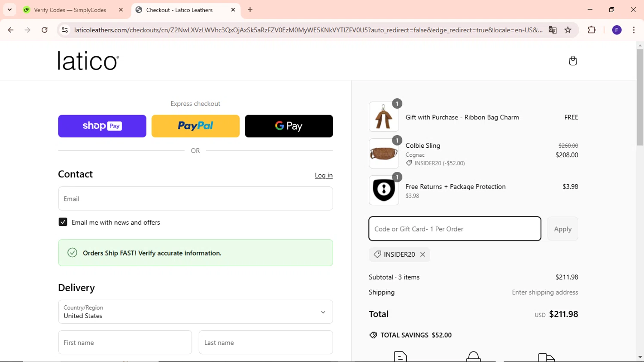Viewport: 644px width, 362px height.
Task: Click the Total amount $211.98
Action: point(563,314)
